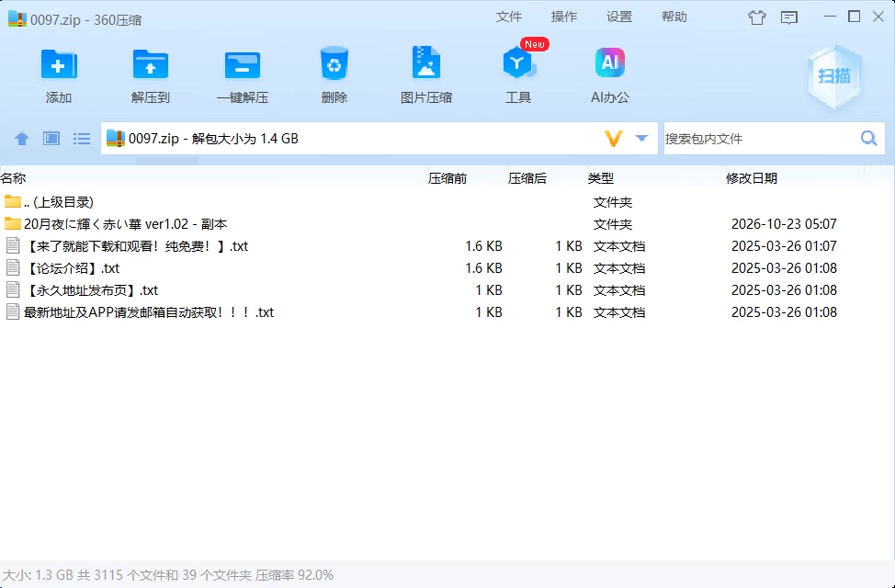Image resolution: width=895 pixels, height=588 pixels.
Task: Click the 0097.zip path bar text
Action: pos(213,139)
